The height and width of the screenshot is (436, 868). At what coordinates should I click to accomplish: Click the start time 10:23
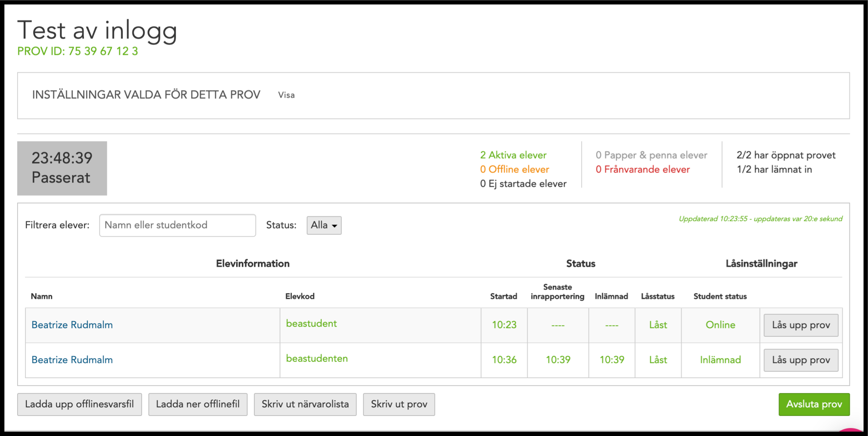504,325
